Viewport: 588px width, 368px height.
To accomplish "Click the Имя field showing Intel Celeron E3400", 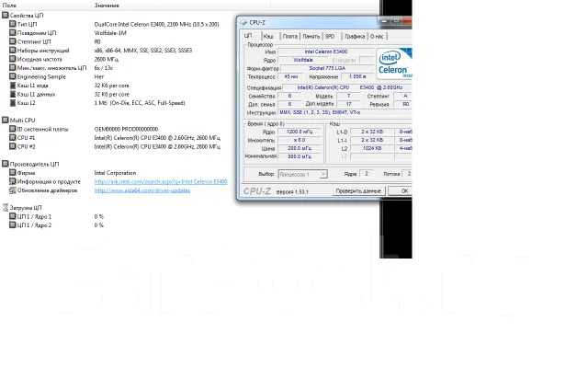I will pos(326,52).
